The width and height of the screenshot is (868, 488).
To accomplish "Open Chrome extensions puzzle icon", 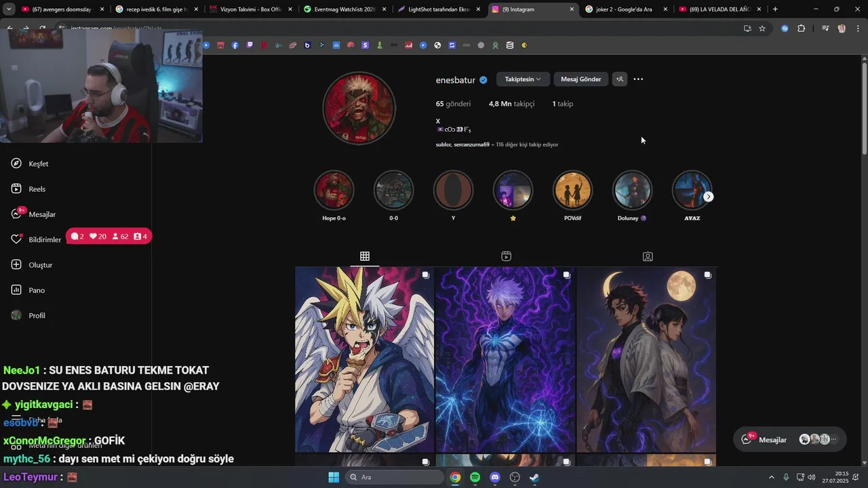I will [x=802, y=28].
